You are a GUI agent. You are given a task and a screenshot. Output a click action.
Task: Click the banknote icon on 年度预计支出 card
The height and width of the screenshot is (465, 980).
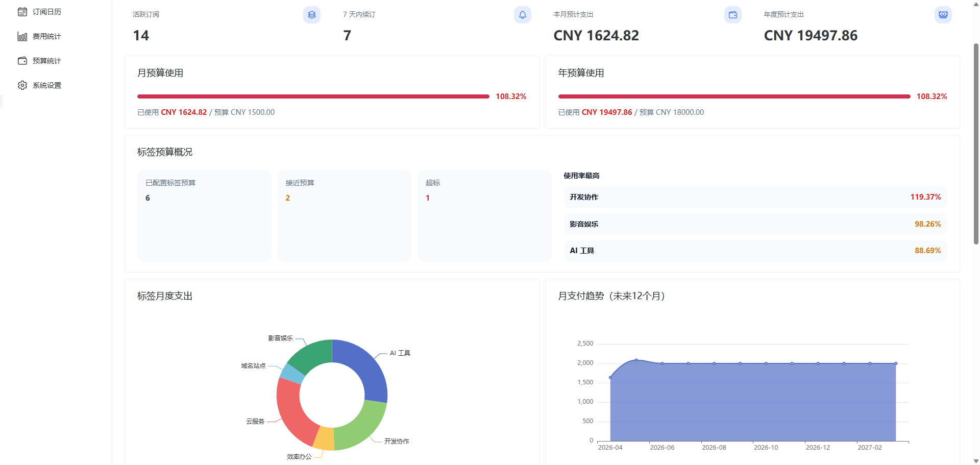click(943, 15)
